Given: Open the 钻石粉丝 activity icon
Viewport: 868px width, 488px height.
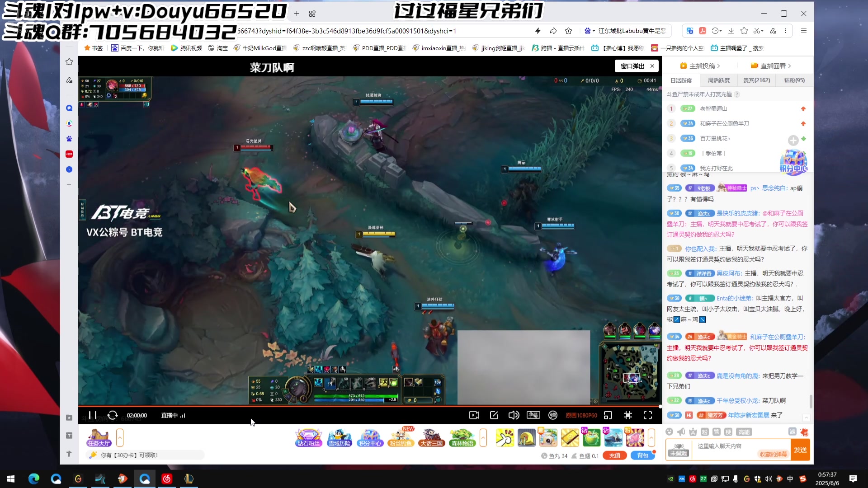Looking at the screenshot, I should (308, 437).
